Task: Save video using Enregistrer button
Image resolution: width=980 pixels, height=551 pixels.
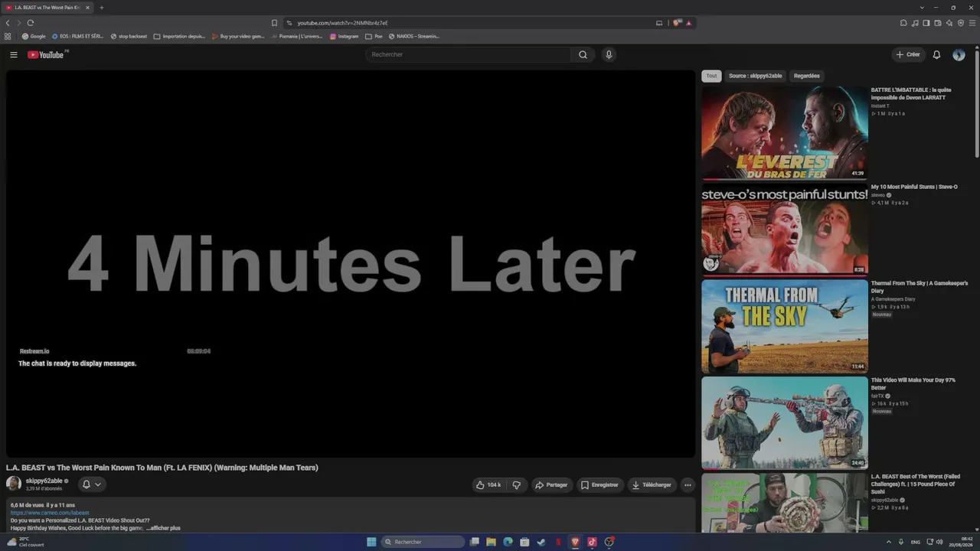Action: (599, 484)
